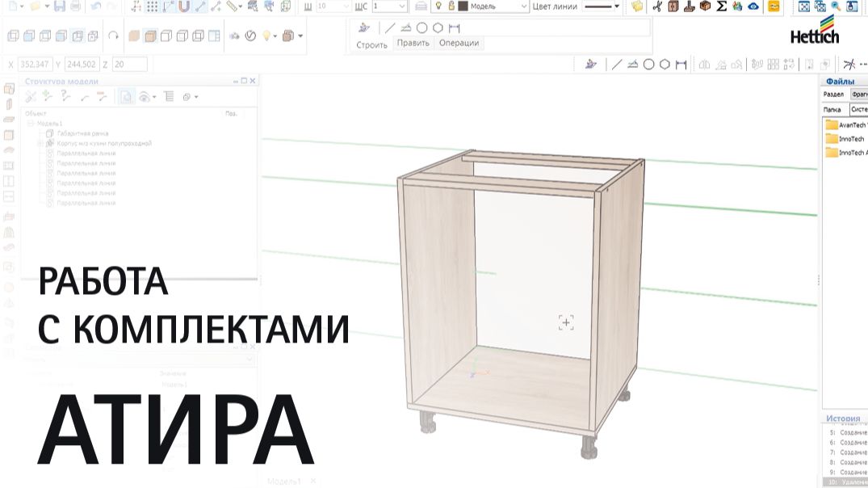The height and width of the screenshot is (488, 868).
Task: Toggle the coordinate axes snap icon
Action: coord(136,6)
